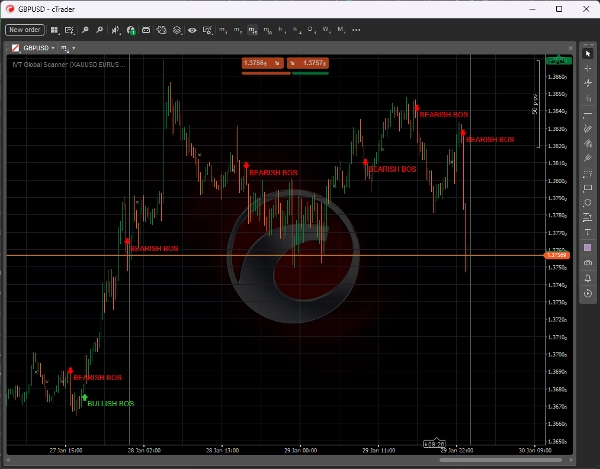600x469 pixels.
Task: Click the plugins puzzle icon
Action: click(x=161, y=30)
